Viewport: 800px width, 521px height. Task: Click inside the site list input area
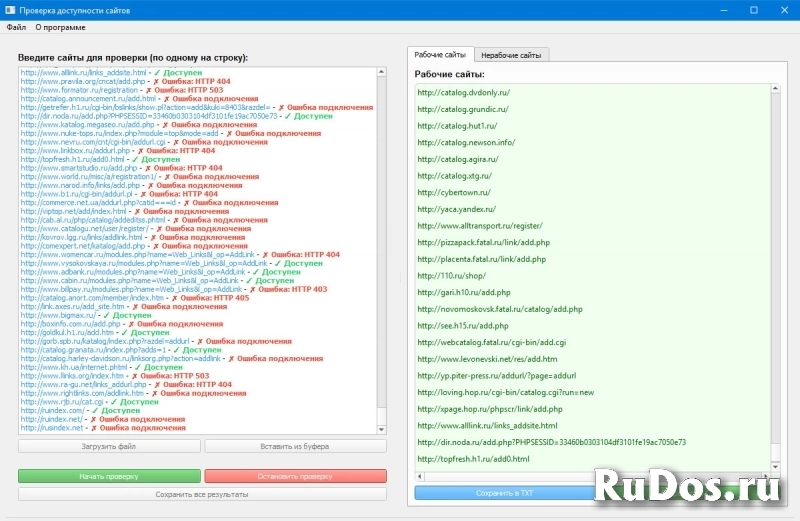(200, 250)
